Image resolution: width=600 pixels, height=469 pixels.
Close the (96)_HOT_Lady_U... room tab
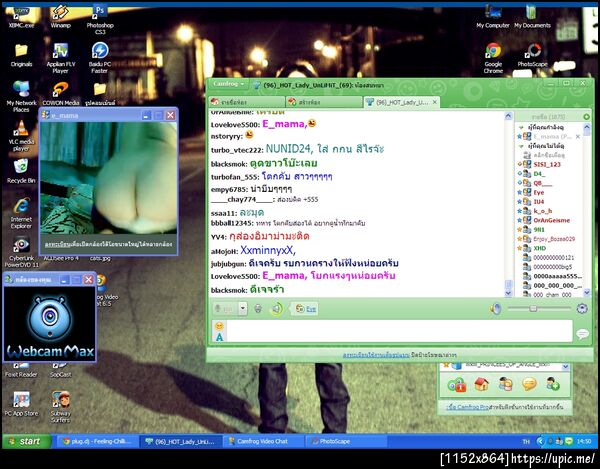435,102
